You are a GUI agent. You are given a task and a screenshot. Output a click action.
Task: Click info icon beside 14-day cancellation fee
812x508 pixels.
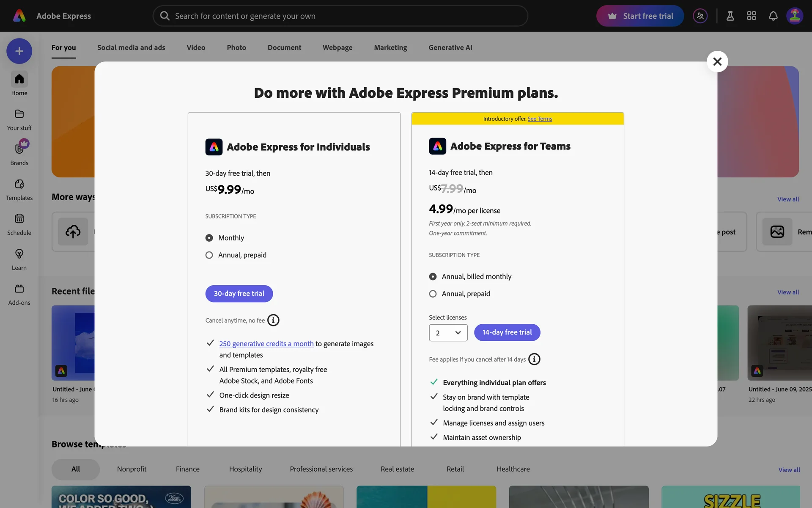tap(534, 359)
